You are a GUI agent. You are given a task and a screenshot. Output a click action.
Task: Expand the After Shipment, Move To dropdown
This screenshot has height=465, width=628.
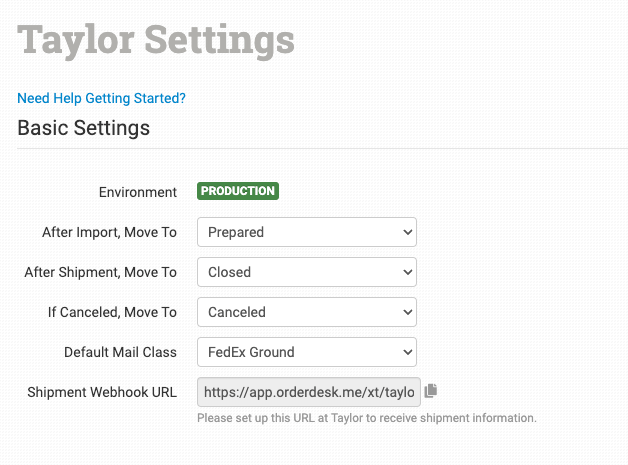tap(306, 272)
